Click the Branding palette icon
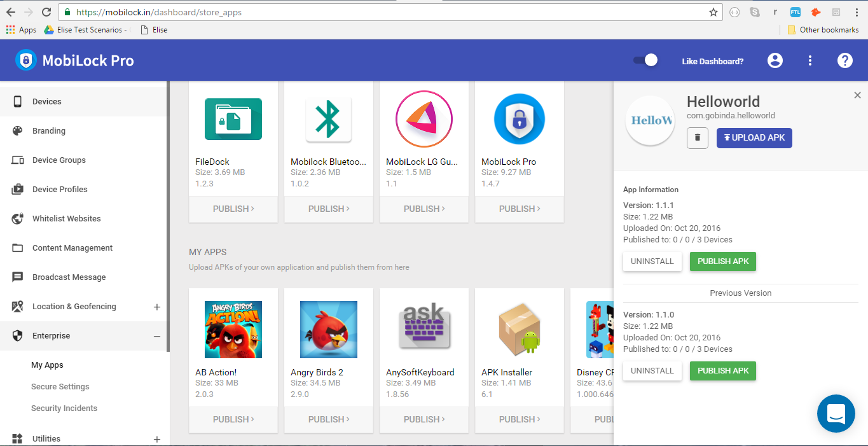 18,131
